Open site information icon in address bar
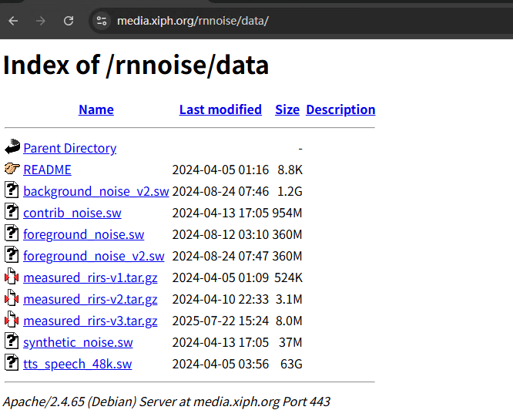 pyautogui.click(x=101, y=21)
